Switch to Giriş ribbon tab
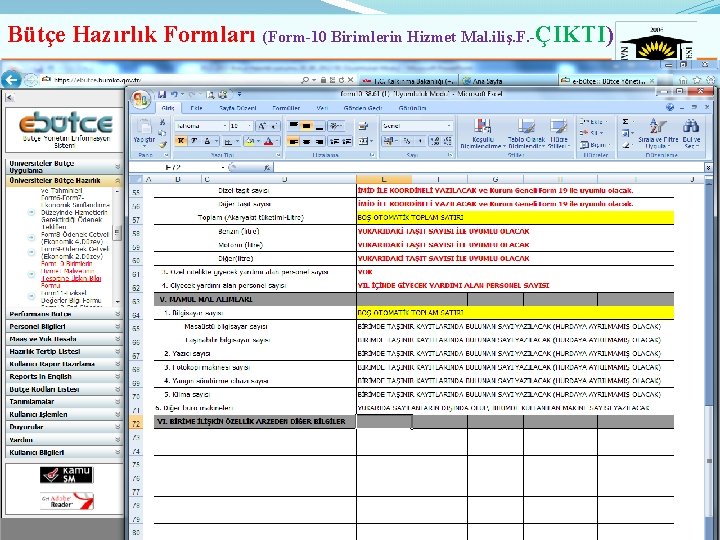720x540 pixels. (x=168, y=108)
